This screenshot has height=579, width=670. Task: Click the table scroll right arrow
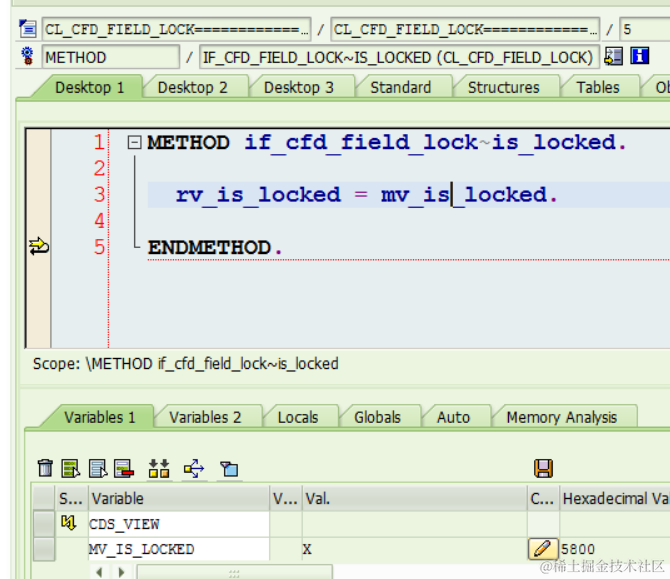[121, 572]
